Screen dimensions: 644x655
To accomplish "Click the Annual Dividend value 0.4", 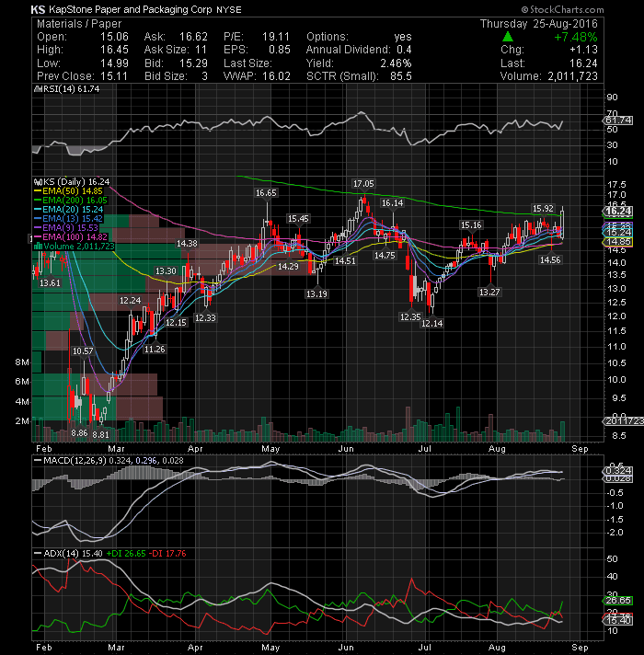I will (x=404, y=50).
